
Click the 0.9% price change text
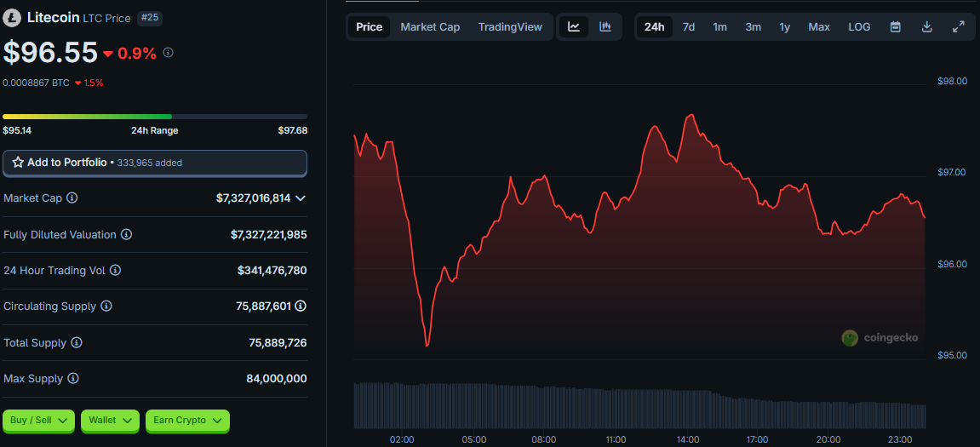coord(137,53)
